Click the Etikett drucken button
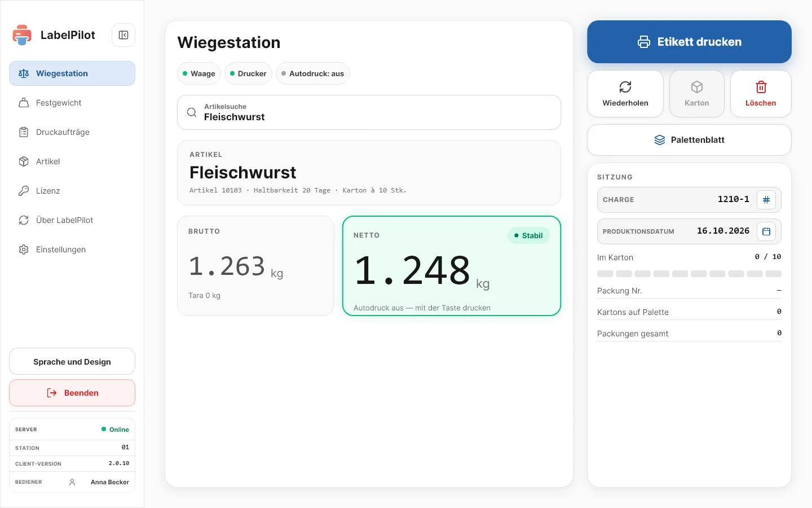The width and height of the screenshot is (812, 508). tap(689, 42)
